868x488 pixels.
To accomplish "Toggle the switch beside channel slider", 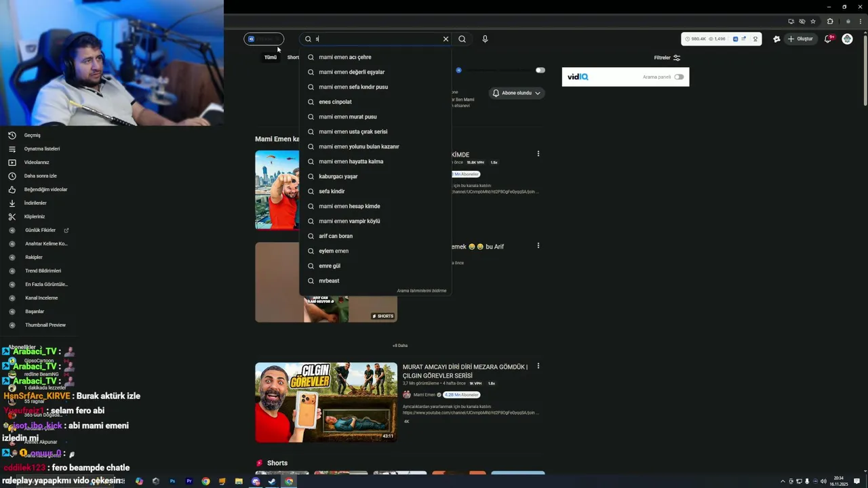I will pyautogui.click(x=540, y=70).
